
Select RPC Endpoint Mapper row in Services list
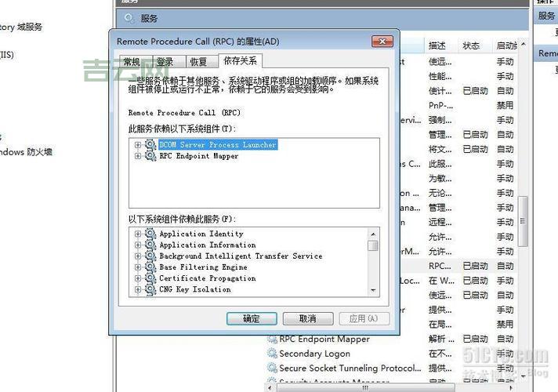coord(390,339)
